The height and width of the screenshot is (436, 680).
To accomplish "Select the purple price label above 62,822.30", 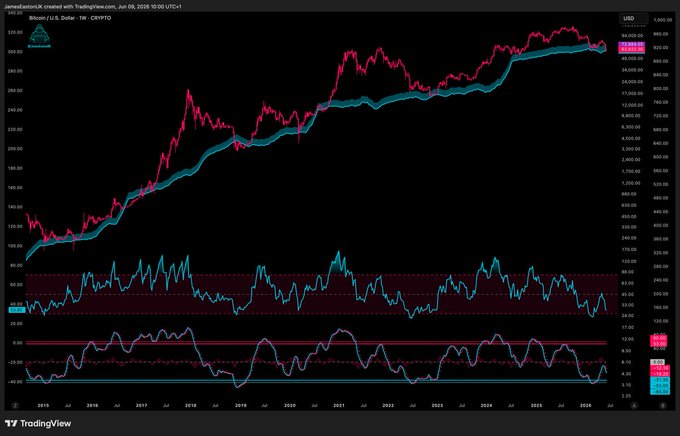I will (633, 45).
